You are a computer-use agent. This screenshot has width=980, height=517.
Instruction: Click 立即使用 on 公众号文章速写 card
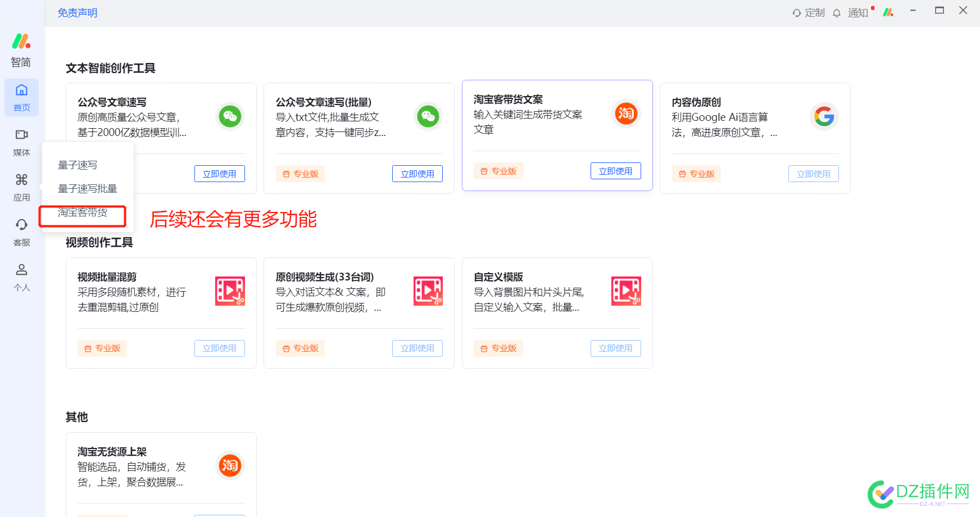click(x=220, y=174)
